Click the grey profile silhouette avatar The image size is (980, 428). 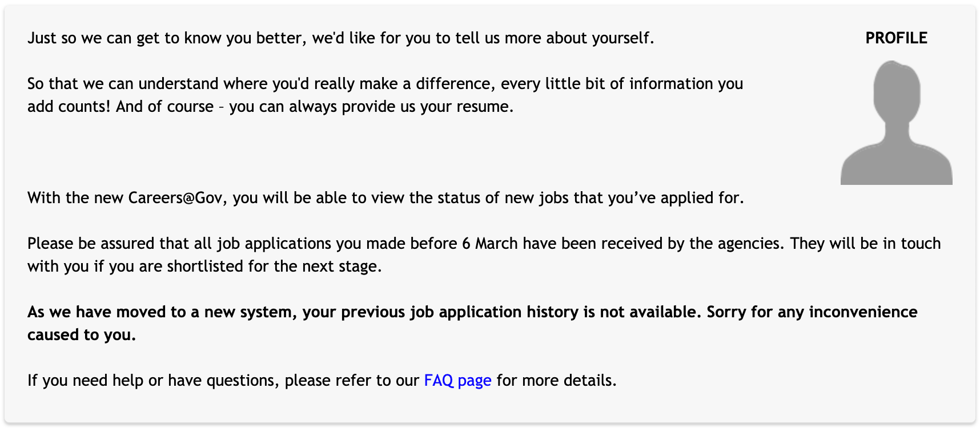896,123
